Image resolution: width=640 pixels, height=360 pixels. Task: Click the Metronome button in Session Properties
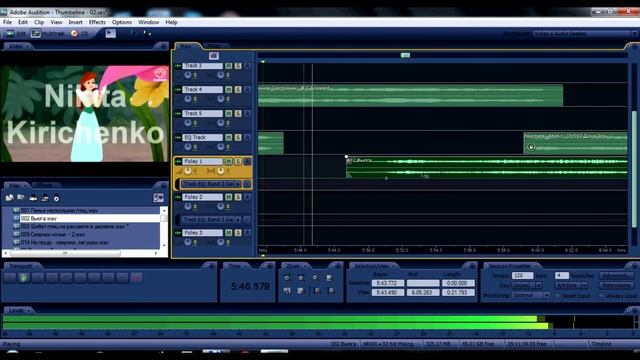[616, 285]
